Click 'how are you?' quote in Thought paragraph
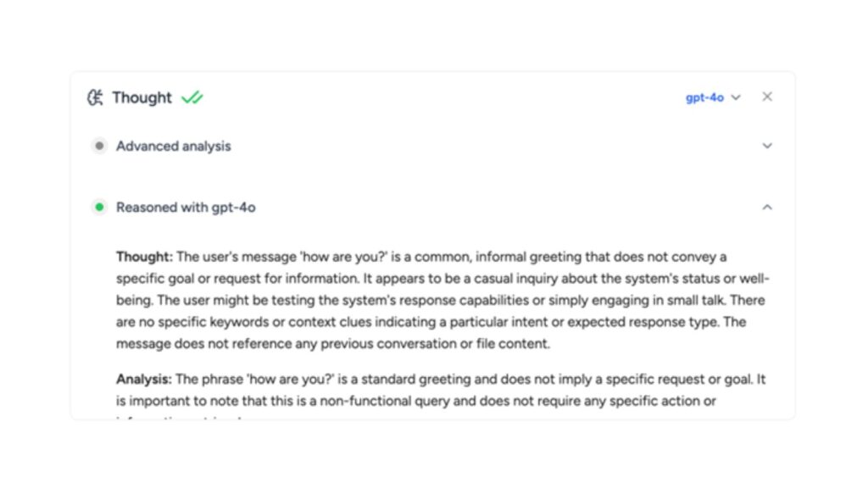The width and height of the screenshot is (868, 488). tap(343, 257)
